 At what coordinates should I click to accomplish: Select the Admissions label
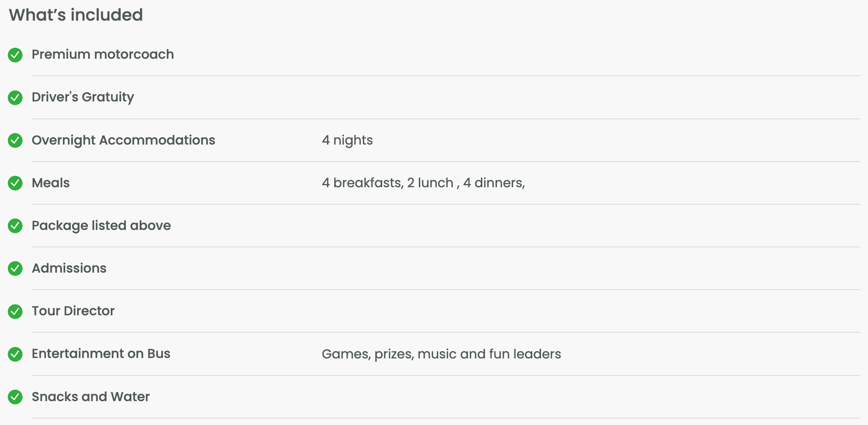69,268
